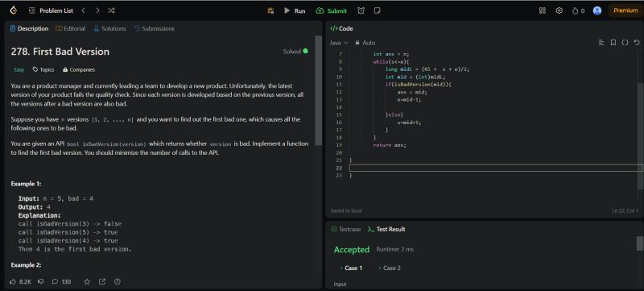The height and width of the screenshot is (291, 644).
Task: Switch to the Editorial tab
Action: click(70, 28)
